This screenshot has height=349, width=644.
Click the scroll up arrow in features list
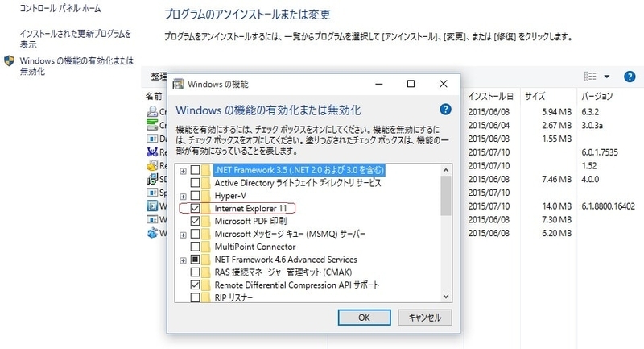click(446, 170)
